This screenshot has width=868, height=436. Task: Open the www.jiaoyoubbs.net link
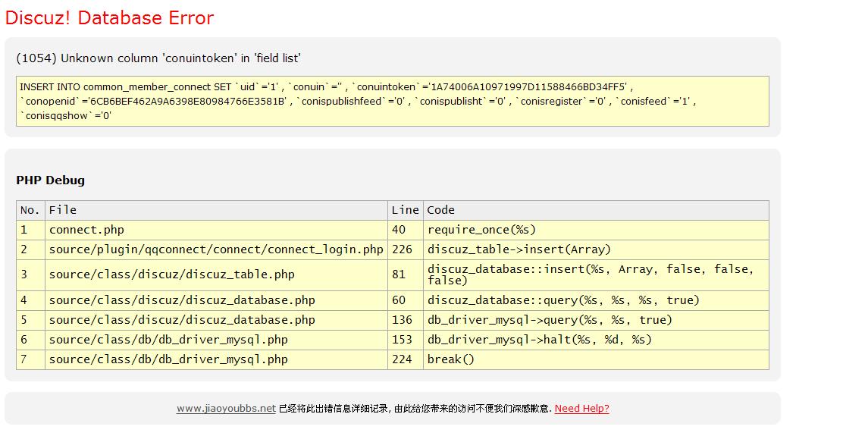click(226, 409)
